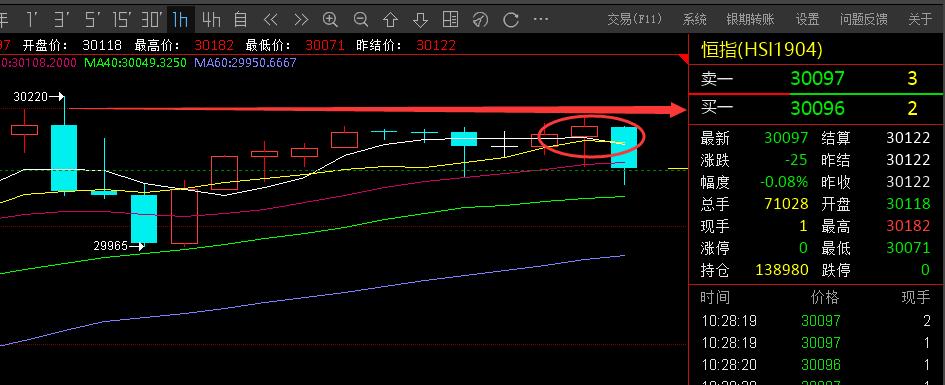Image resolution: width=945 pixels, height=385 pixels.
Task: Click the double left arrow icon
Action: 271,20
